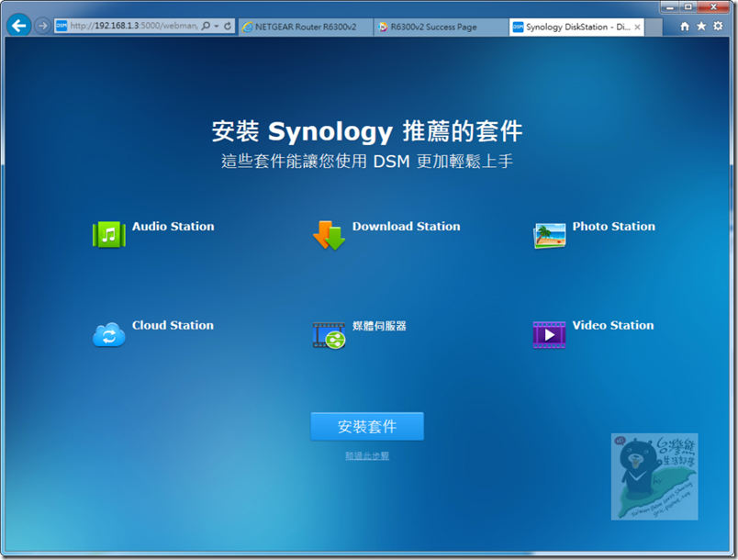Click the Audio Station package icon
Image resolution: width=738 pixels, height=560 pixels.
pos(108,235)
